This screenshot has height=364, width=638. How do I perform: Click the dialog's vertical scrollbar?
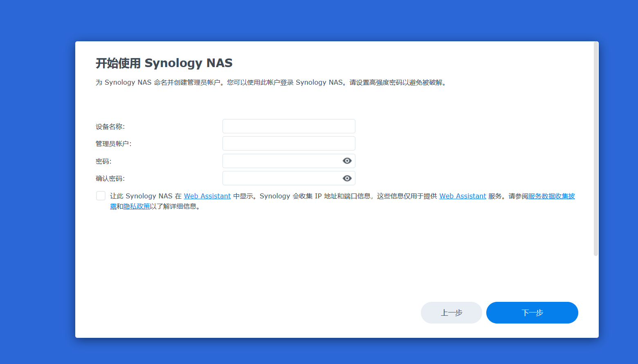point(596,149)
